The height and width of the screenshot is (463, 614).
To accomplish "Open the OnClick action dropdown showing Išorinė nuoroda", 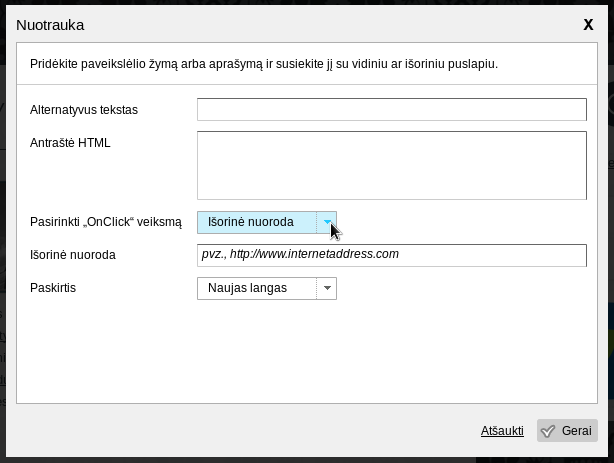I will pos(257,222).
